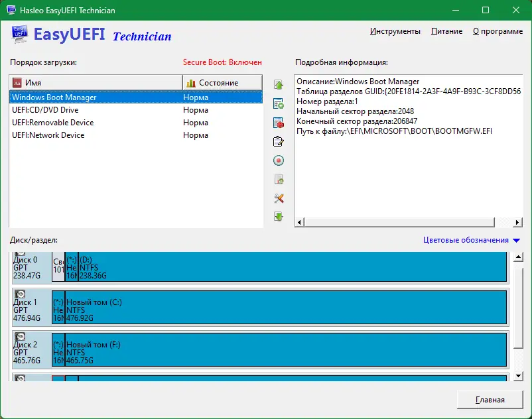This screenshot has width=532, height=419.
Task: Open the Инструменты menu
Action: pyautogui.click(x=395, y=31)
